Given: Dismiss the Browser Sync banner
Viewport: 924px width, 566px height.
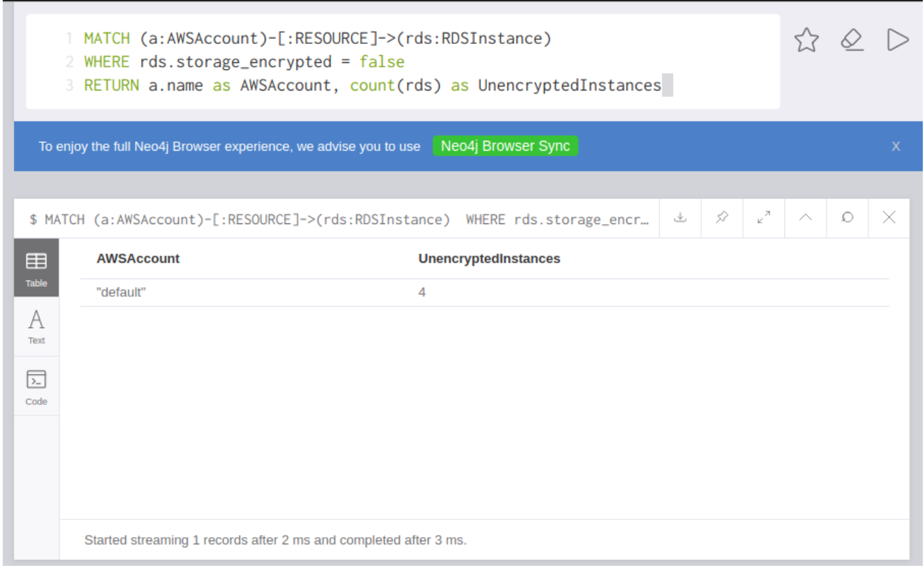Looking at the screenshot, I should click(x=895, y=147).
